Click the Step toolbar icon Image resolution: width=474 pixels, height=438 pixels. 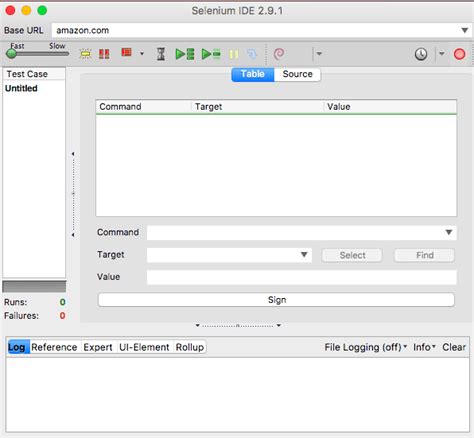252,54
